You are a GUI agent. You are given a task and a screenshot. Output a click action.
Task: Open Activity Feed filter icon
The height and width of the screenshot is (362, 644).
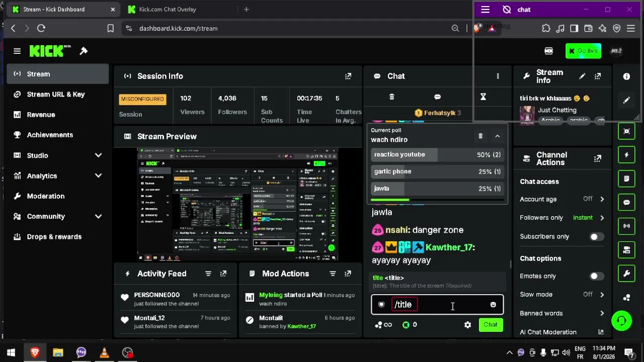tap(208, 274)
